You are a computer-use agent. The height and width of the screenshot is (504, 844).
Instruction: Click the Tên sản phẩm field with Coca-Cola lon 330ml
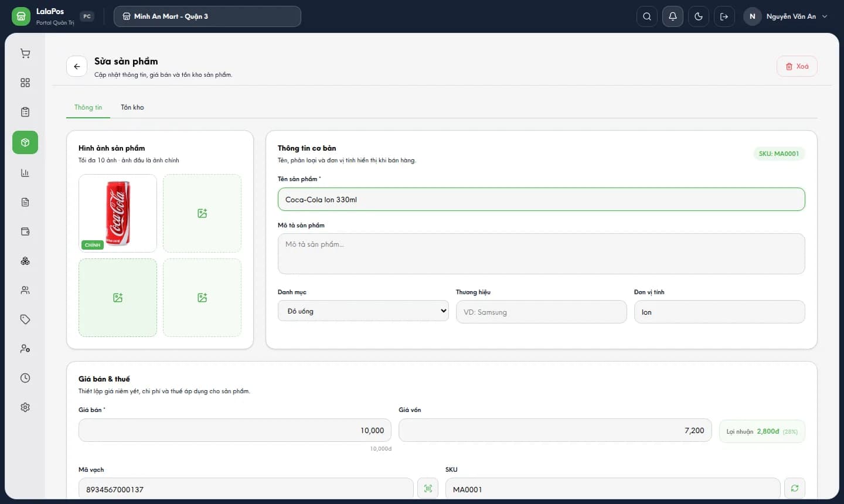click(x=542, y=199)
